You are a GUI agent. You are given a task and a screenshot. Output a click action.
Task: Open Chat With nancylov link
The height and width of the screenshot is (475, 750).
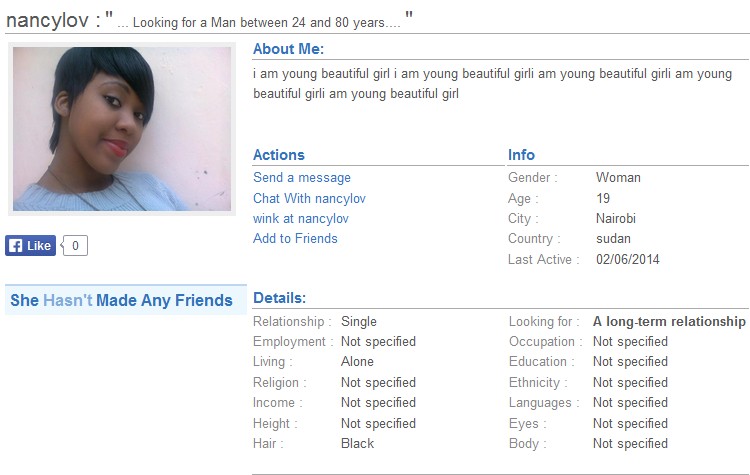point(310,198)
